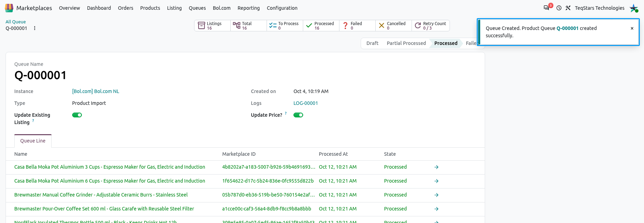Click TeqStars Technologies company name

click(600, 8)
